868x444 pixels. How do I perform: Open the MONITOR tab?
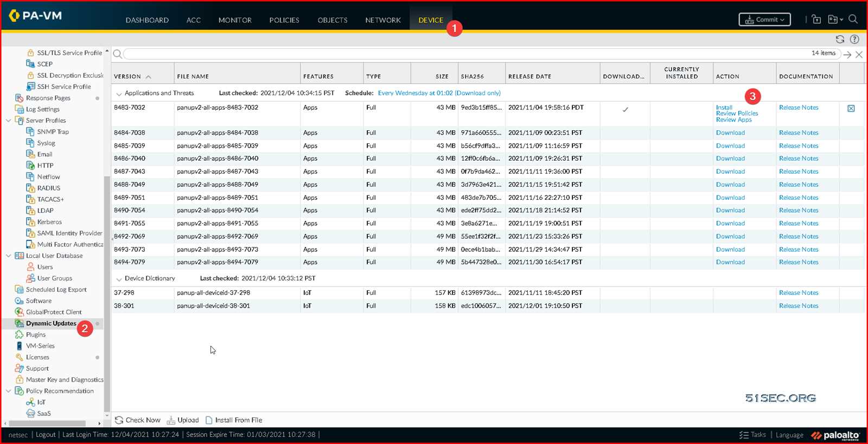click(x=235, y=20)
